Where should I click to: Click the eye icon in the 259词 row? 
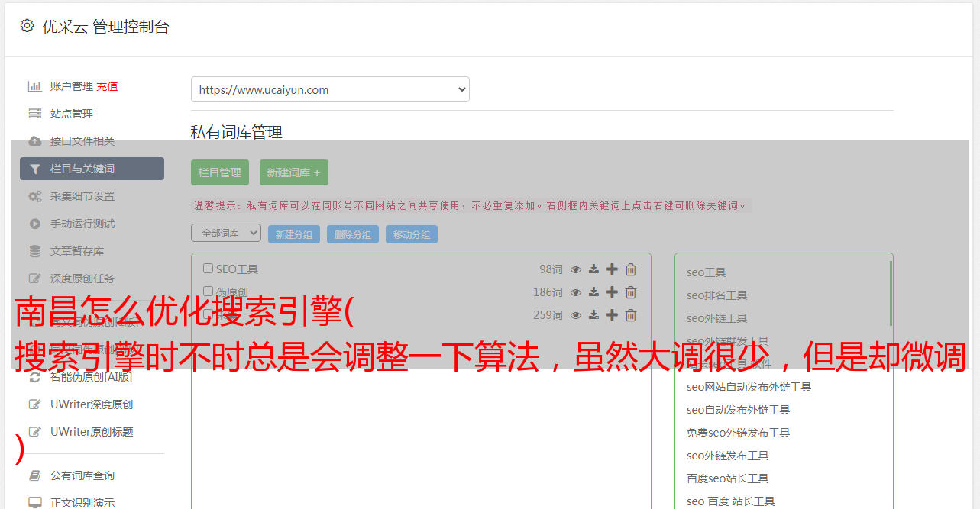point(576,315)
